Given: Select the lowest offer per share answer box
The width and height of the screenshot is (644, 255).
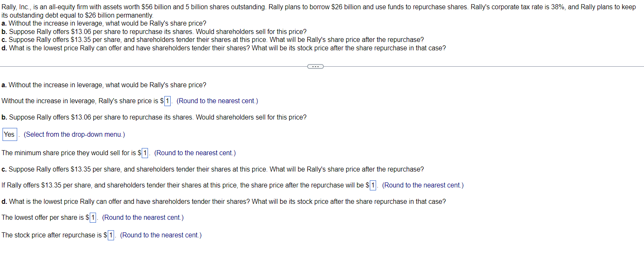Looking at the screenshot, I should 93,218.
